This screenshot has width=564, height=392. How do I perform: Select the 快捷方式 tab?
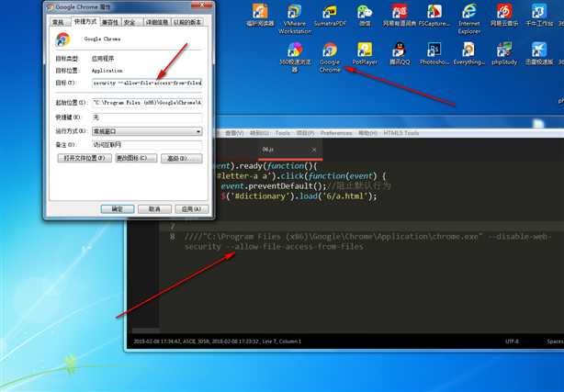[x=85, y=22]
